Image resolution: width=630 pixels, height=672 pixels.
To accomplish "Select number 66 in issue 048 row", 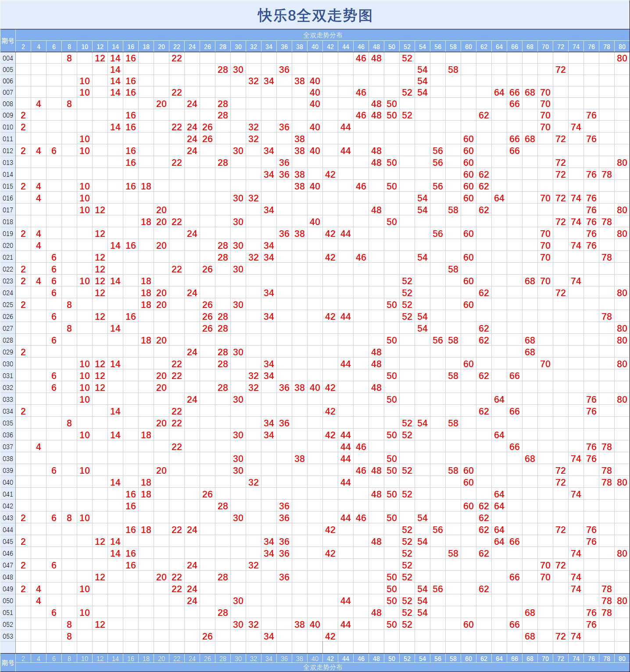I will pyautogui.click(x=515, y=577).
